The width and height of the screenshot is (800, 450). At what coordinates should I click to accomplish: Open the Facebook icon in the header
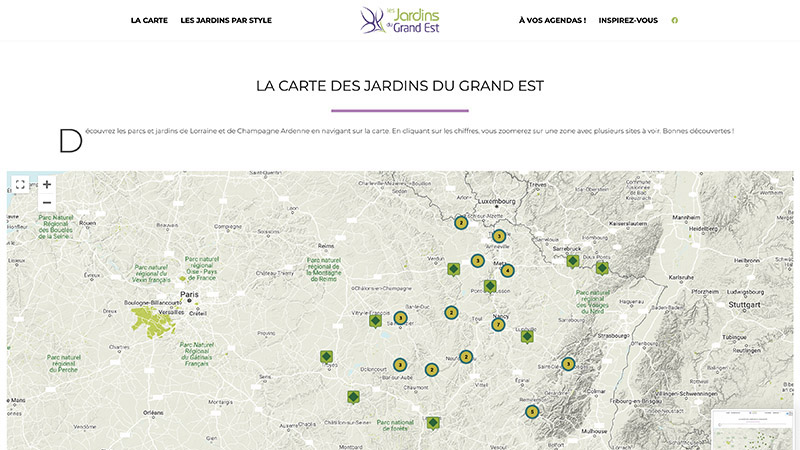(x=674, y=20)
